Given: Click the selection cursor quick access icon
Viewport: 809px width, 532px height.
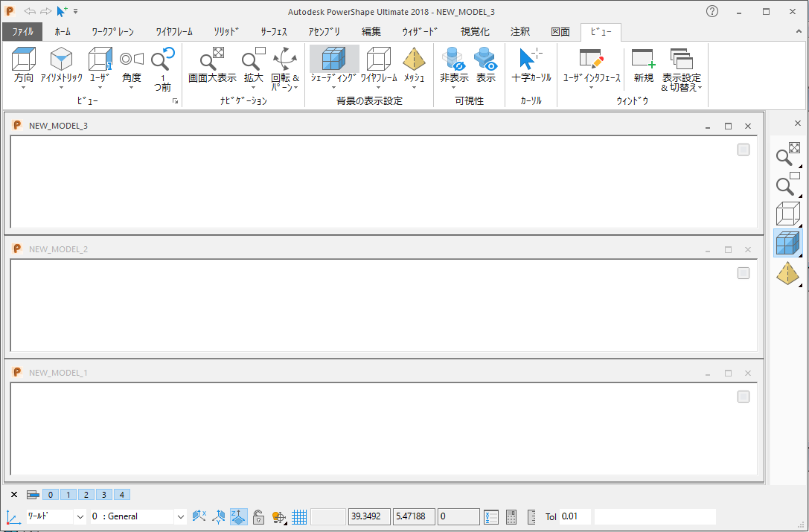Looking at the screenshot, I should [62, 11].
